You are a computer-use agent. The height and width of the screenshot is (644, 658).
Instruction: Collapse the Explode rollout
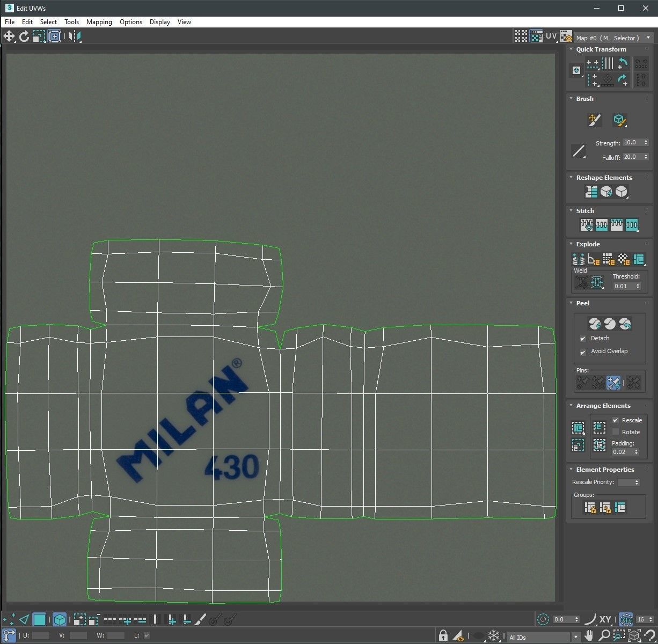[x=571, y=244]
